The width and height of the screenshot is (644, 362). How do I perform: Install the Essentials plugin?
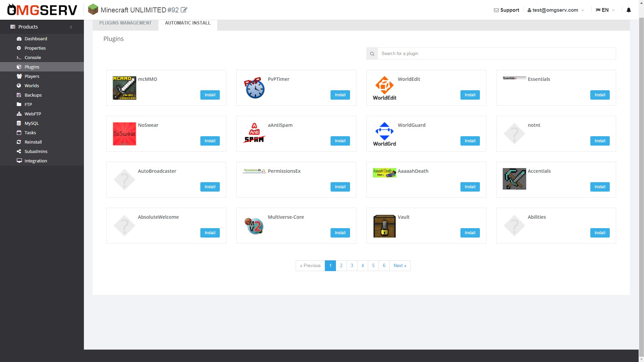(600, 95)
